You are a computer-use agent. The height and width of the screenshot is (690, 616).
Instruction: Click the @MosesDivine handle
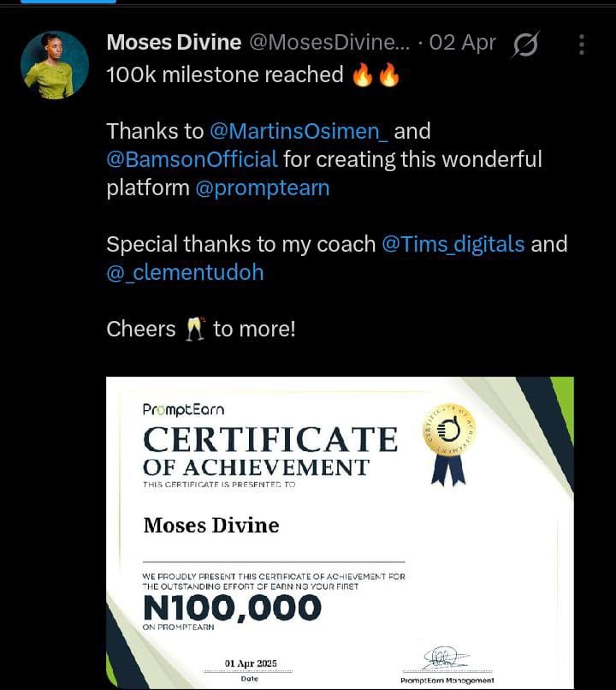pos(329,43)
